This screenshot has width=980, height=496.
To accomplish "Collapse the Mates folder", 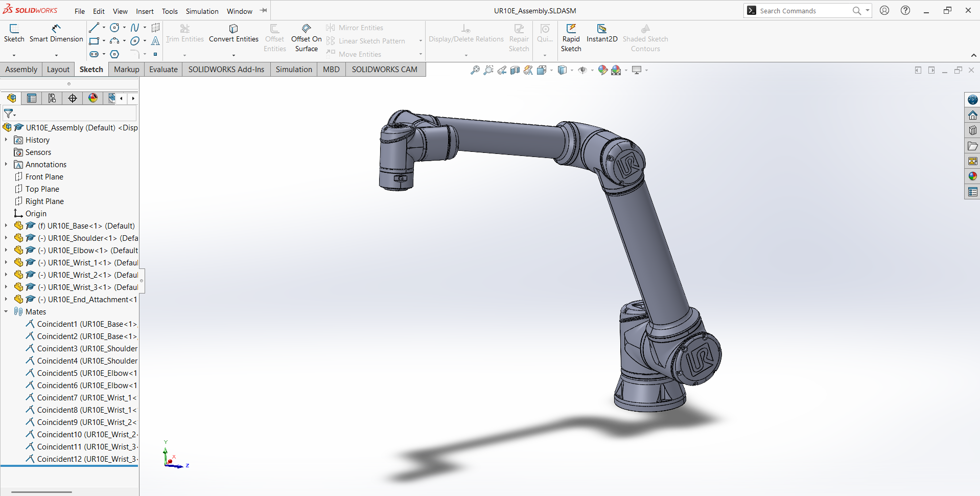I will click(6, 311).
